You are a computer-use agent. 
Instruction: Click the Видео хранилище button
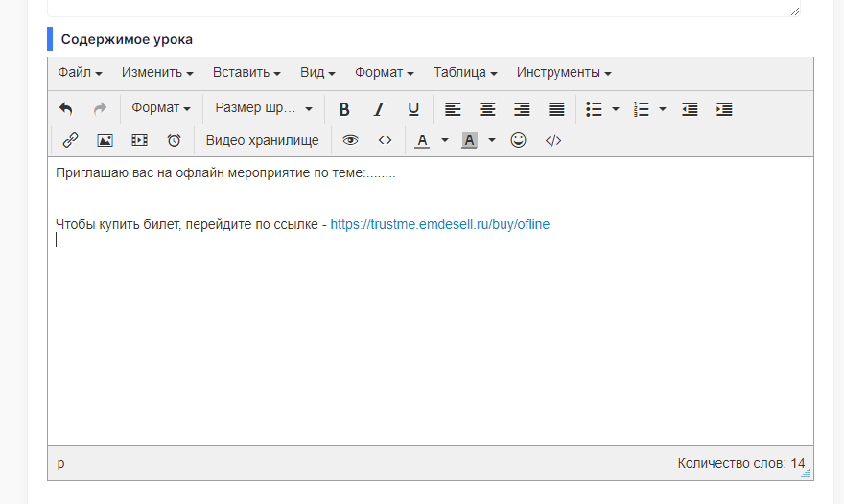coord(262,140)
